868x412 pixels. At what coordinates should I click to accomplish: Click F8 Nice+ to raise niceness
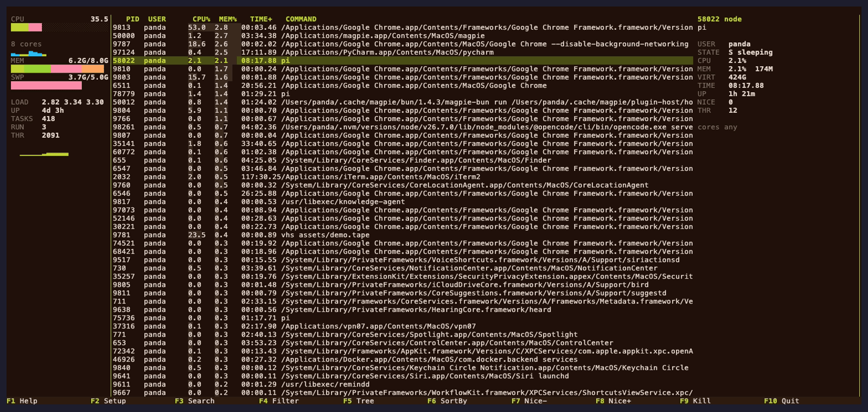coord(613,401)
